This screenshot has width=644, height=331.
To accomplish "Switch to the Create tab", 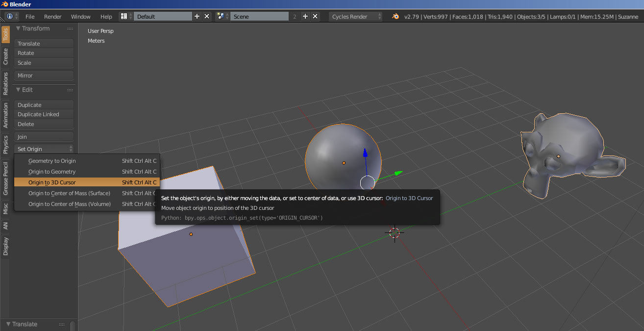I will (5, 56).
